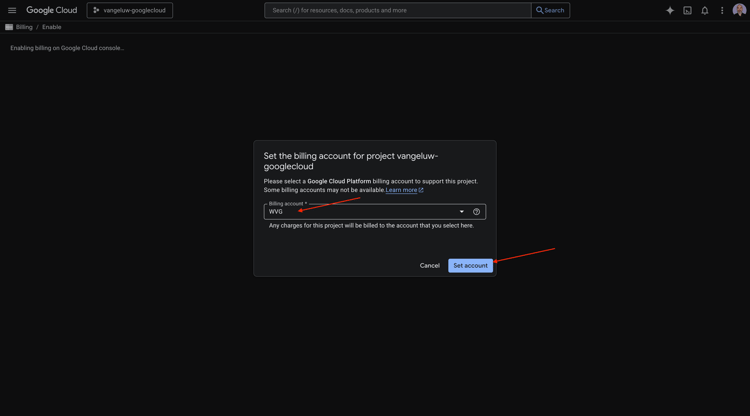Open the main navigation hamburger menu
Viewport: 750px width, 416px height.
point(12,10)
